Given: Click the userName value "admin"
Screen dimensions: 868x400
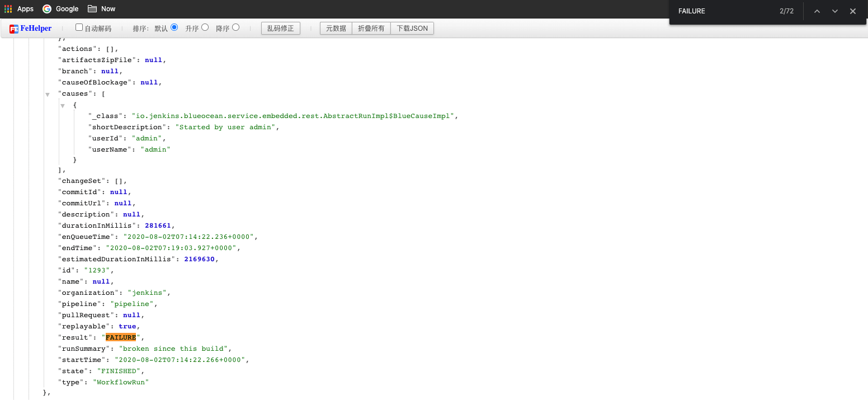Looking at the screenshot, I should tap(155, 149).
